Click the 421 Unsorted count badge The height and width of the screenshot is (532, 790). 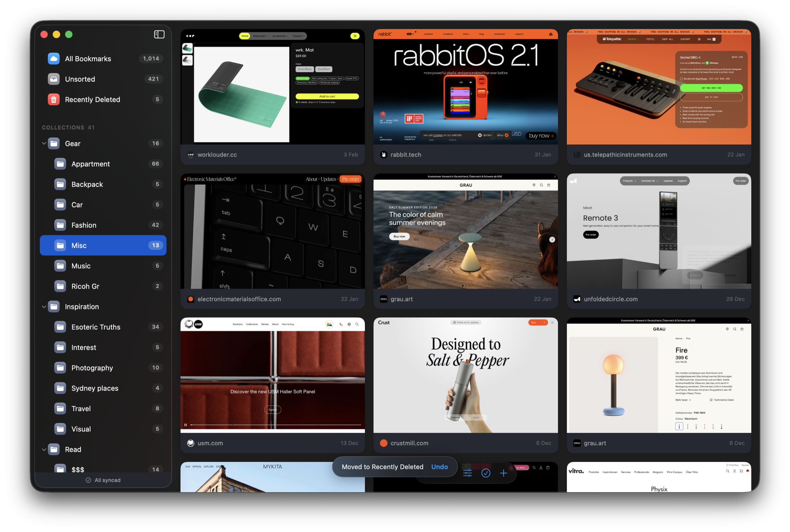pos(153,79)
